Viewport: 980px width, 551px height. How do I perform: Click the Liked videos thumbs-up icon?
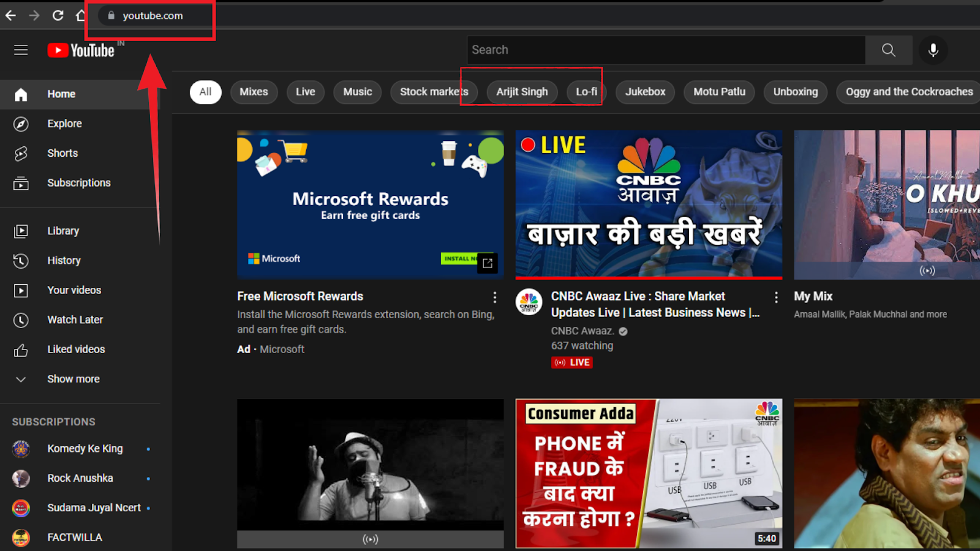tap(21, 350)
